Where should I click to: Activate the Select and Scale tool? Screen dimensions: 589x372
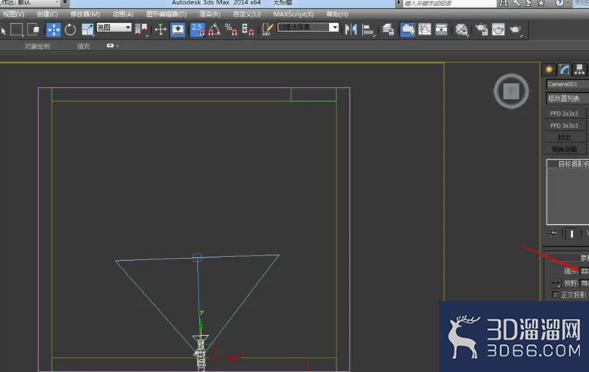click(x=87, y=30)
